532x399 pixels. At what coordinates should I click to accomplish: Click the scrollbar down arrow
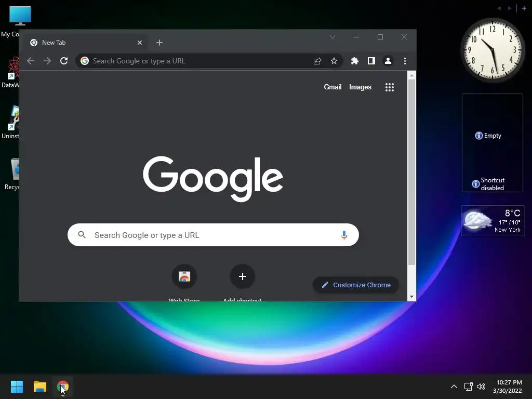tap(411, 297)
